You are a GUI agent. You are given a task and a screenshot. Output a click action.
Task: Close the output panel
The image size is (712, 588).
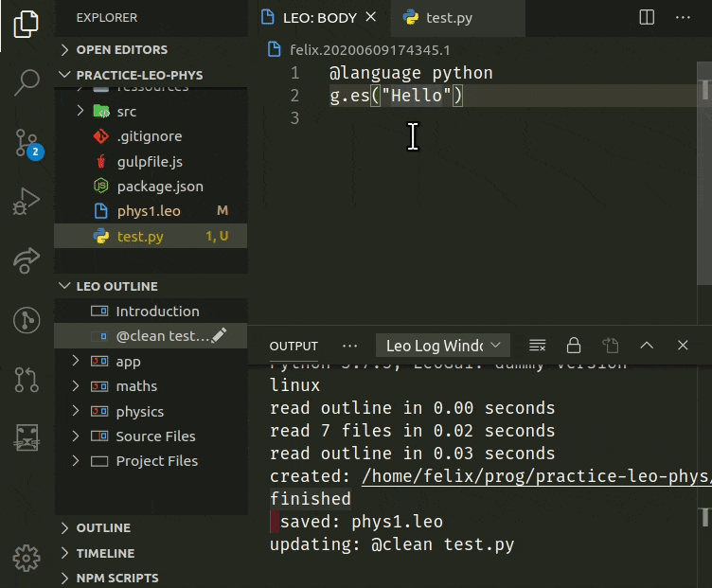click(683, 345)
